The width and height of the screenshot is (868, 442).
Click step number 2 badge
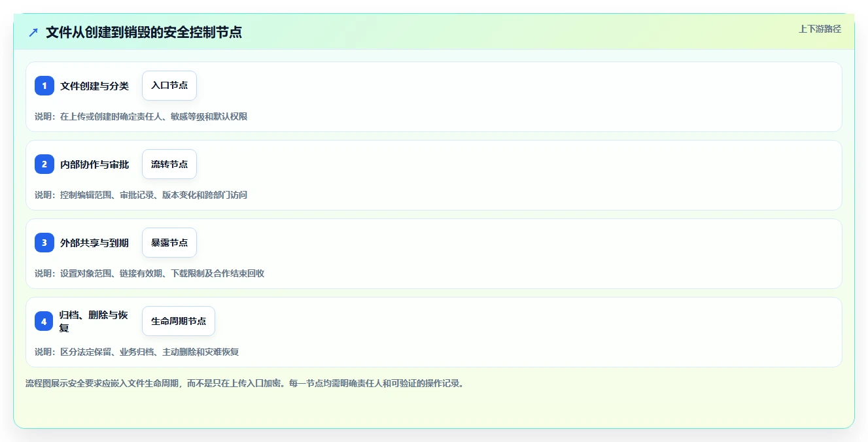[44, 164]
